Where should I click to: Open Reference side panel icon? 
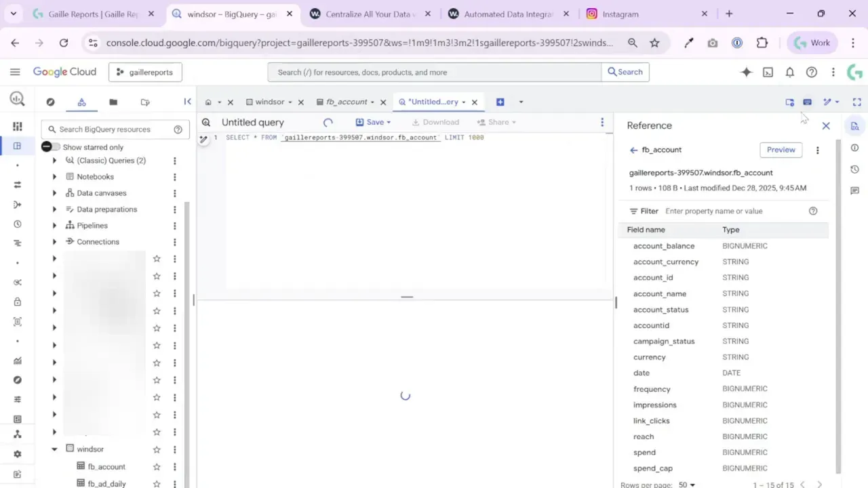(x=854, y=126)
